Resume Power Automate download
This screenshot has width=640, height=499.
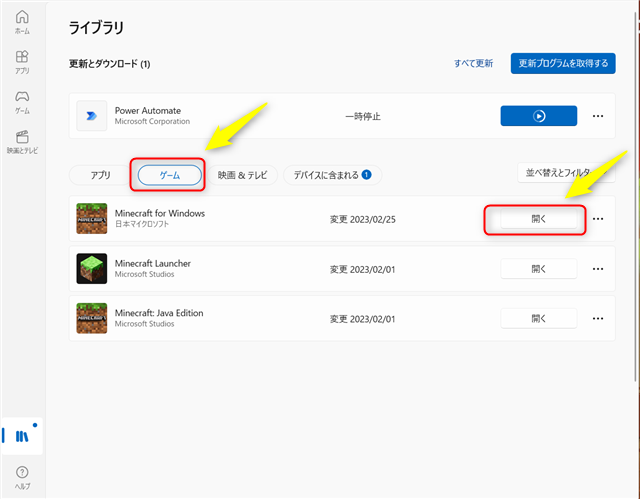click(538, 116)
